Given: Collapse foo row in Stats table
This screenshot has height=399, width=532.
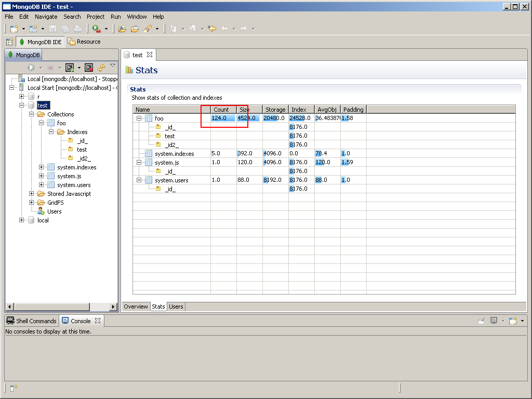Looking at the screenshot, I should (x=139, y=118).
